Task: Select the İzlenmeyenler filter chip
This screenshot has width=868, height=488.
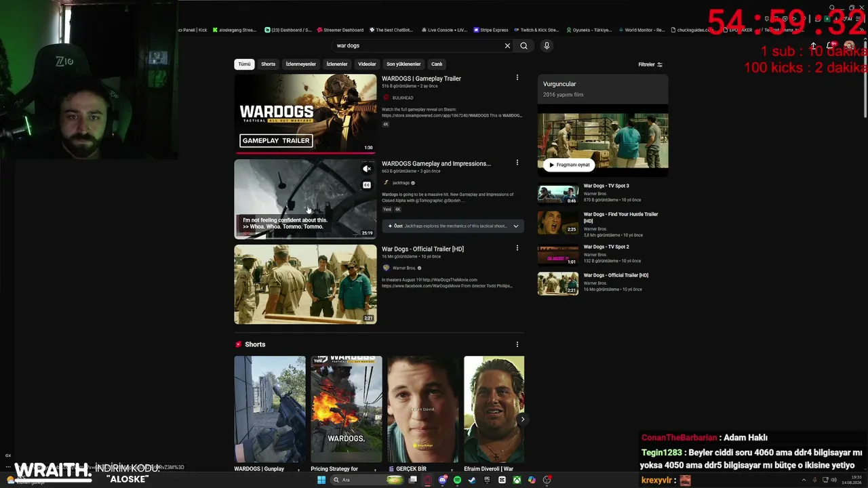Action: (300, 64)
